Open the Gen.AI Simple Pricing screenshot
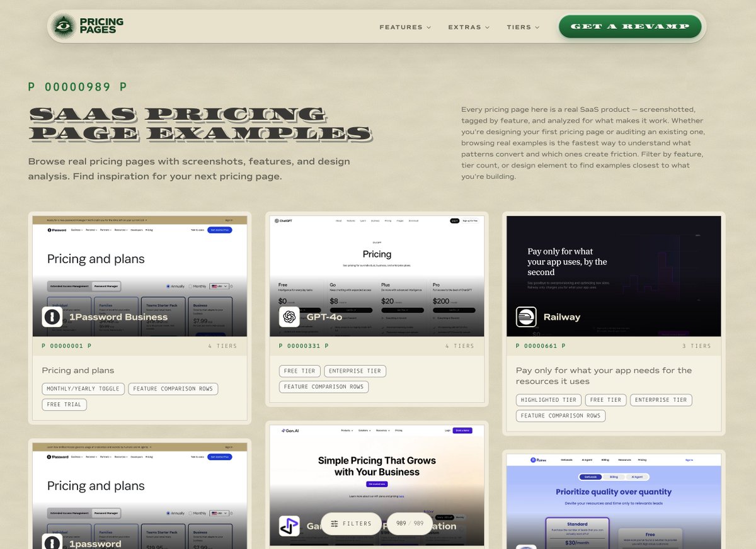The width and height of the screenshot is (756, 549). 377,485
